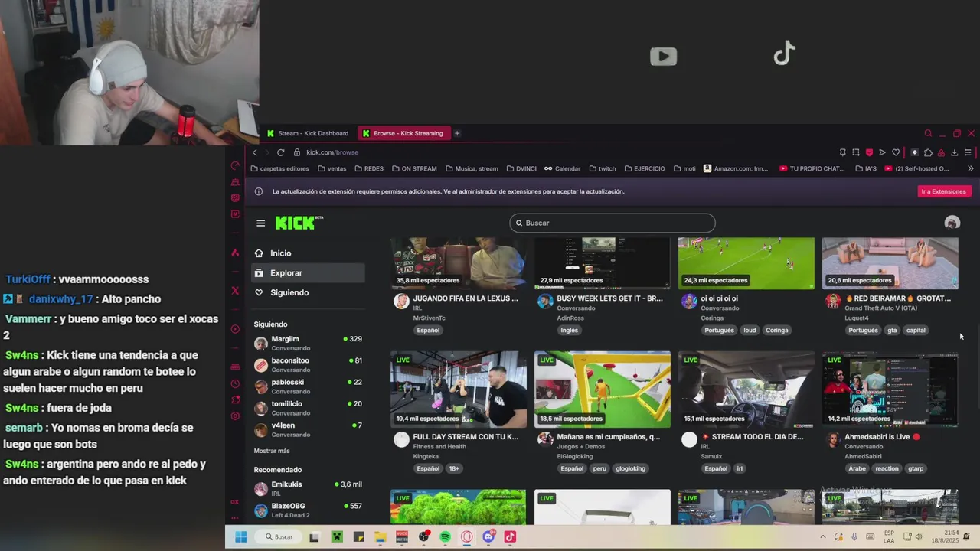The height and width of the screenshot is (551, 980).
Task: Click the Português tag under Coringa
Action: [719, 331]
